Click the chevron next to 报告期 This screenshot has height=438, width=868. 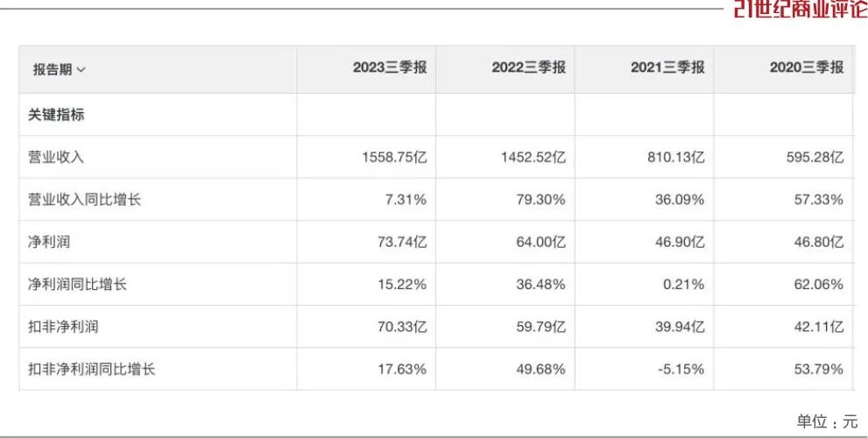81,69
